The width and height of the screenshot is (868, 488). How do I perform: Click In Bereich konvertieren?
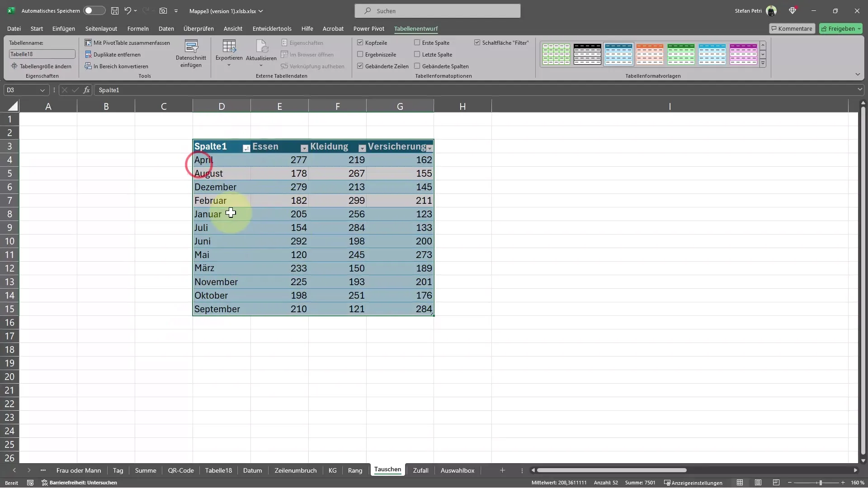(x=116, y=66)
